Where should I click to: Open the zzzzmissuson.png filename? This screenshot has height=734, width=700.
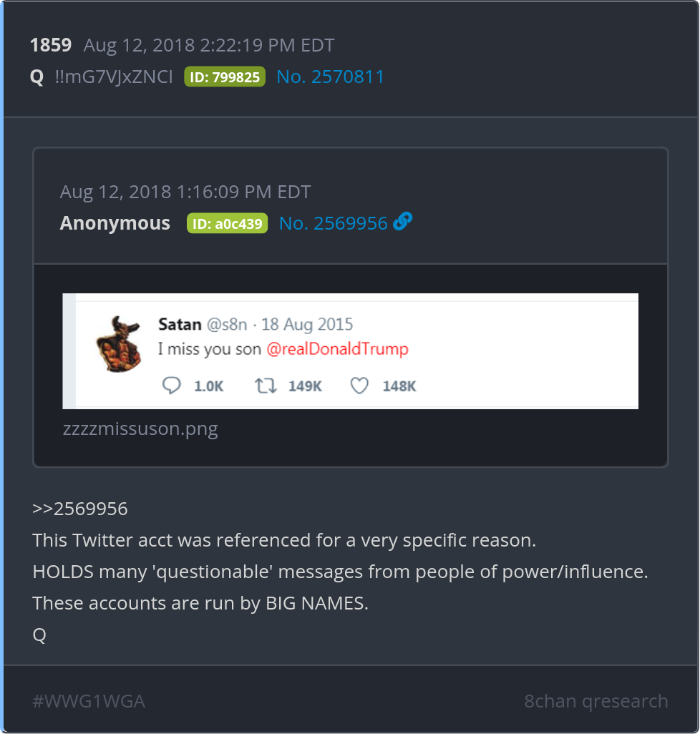[x=140, y=429]
